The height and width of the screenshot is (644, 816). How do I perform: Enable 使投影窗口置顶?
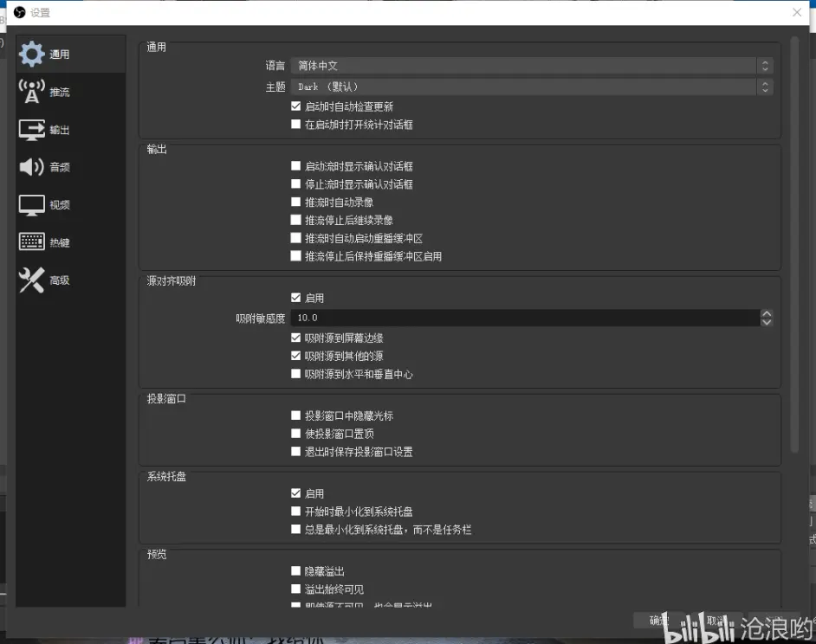pos(295,434)
